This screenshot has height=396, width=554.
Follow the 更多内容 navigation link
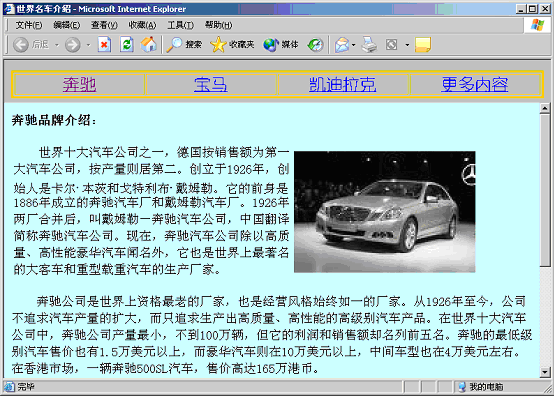475,84
